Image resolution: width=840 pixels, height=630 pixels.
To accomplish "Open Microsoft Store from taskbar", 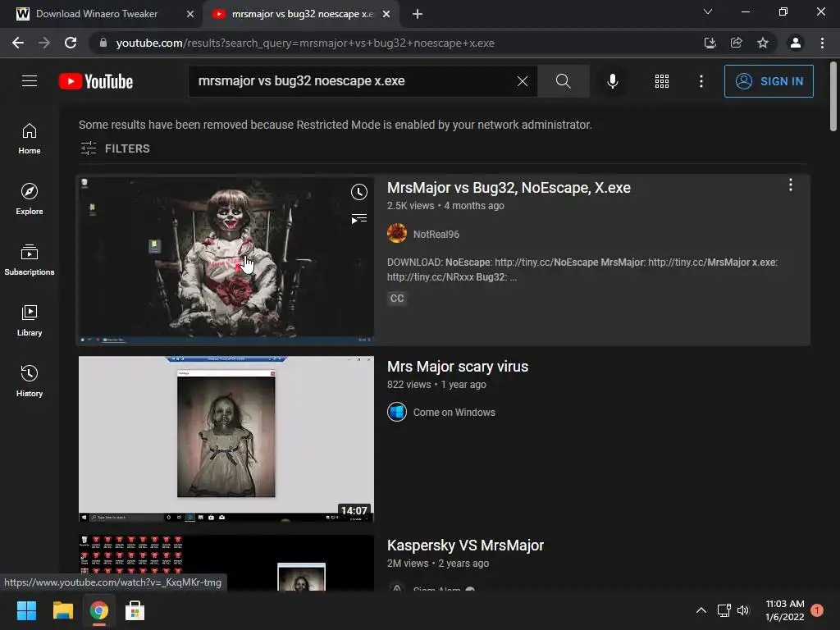I will [135, 610].
